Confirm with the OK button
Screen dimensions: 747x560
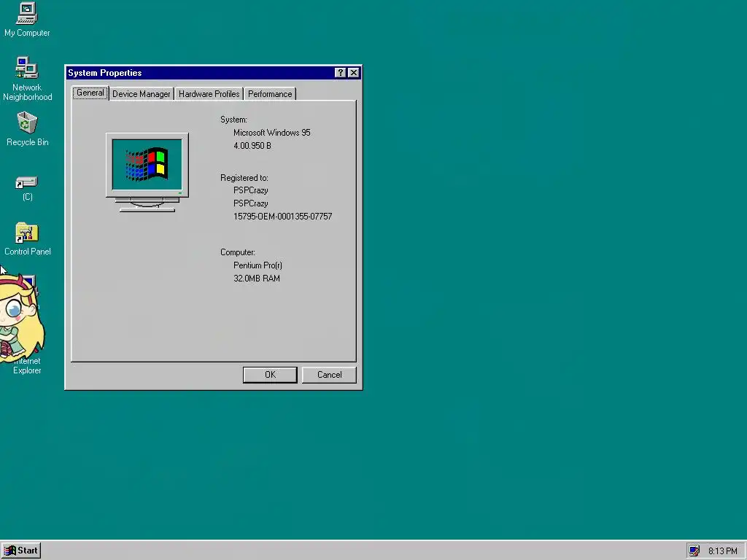[270, 375]
